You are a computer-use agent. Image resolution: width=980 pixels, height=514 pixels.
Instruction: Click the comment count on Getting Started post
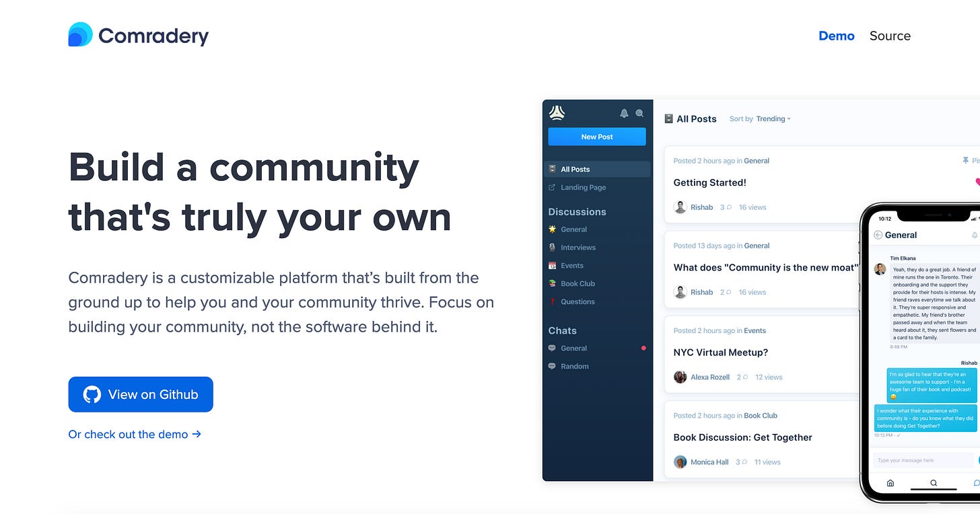point(726,207)
